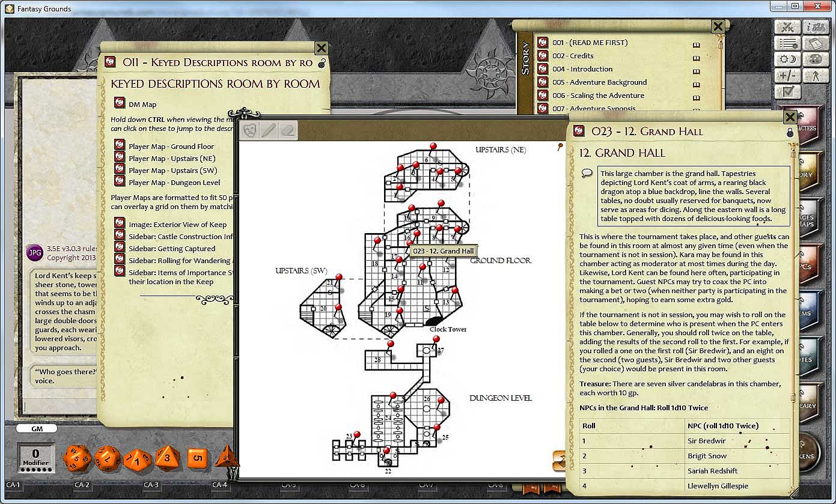836x504 pixels.
Task: Toggle lock on Grand Hall entry
Action: (790, 132)
